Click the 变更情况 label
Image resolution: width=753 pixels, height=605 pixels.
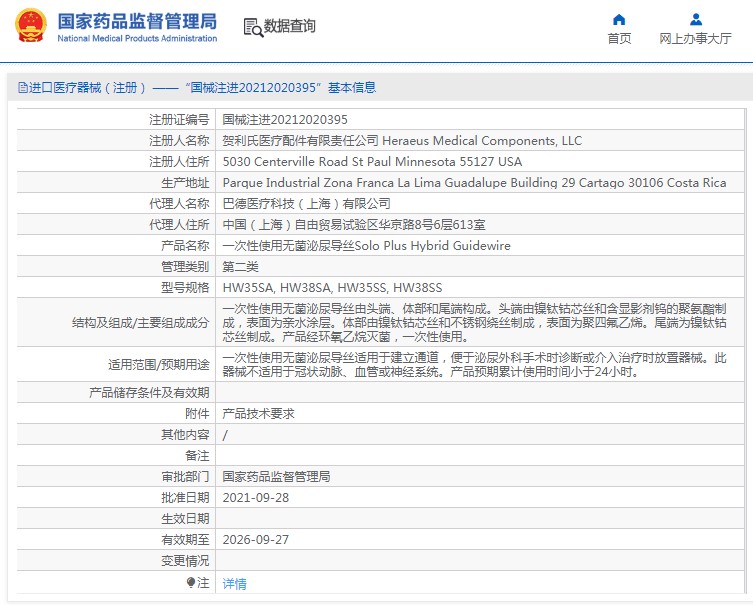pyautogui.click(x=185, y=561)
